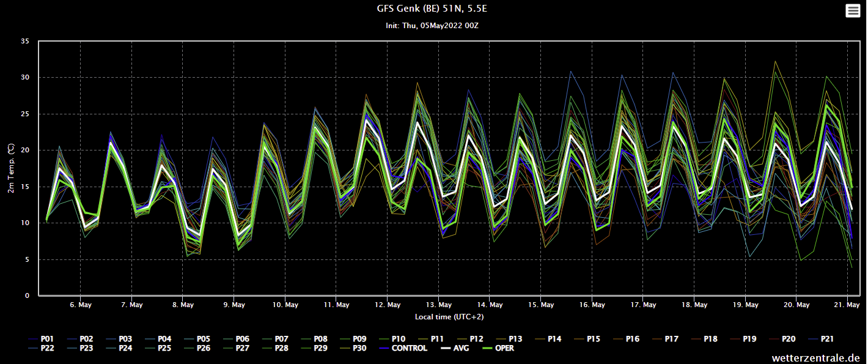Hide the P12 series
Image resolution: width=868 pixels, height=364 pixels.
pyautogui.click(x=469, y=338)
